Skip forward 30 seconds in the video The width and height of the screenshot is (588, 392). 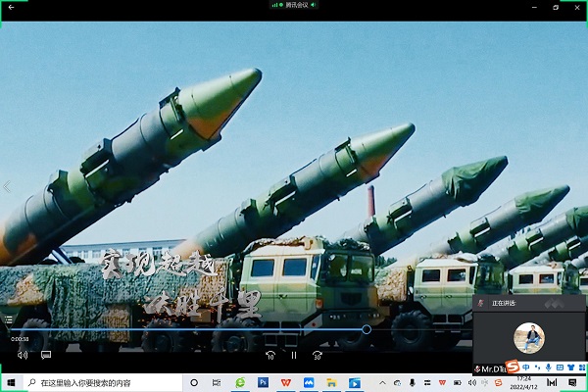click(x=317, y=355)
